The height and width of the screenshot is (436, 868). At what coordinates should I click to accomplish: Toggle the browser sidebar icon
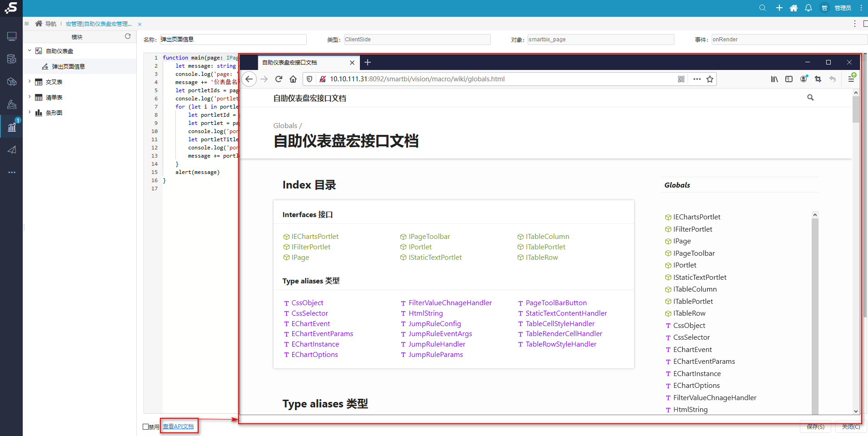pyautogui.click(x=789, y=79)
